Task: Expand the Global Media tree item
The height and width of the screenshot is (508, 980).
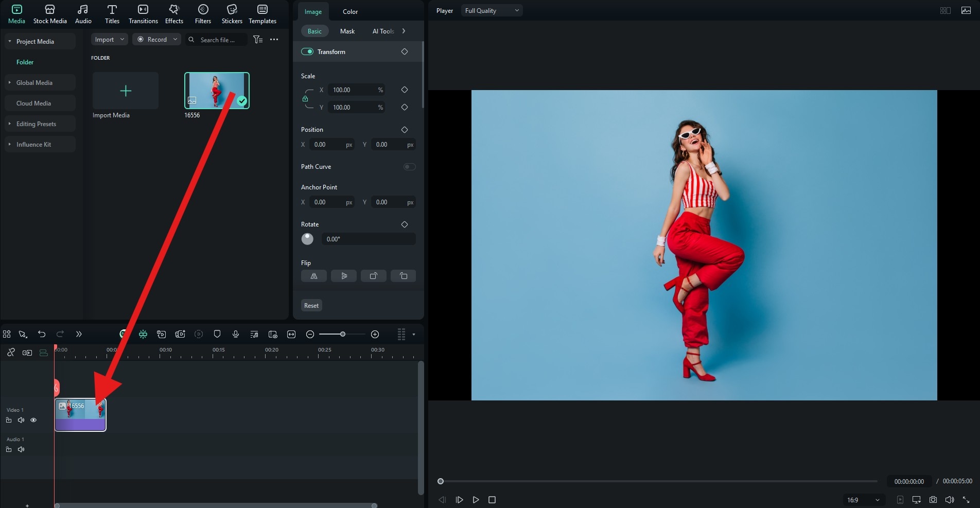Action: (9, 82)
